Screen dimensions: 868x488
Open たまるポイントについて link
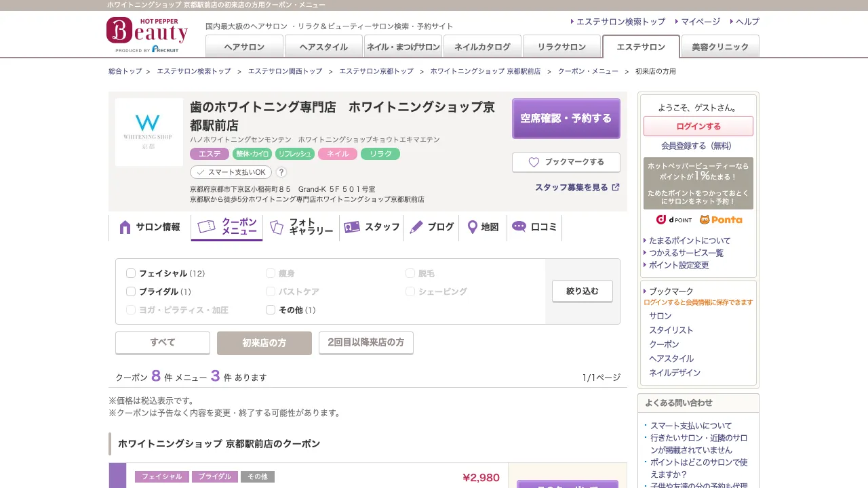coord(690,241)
